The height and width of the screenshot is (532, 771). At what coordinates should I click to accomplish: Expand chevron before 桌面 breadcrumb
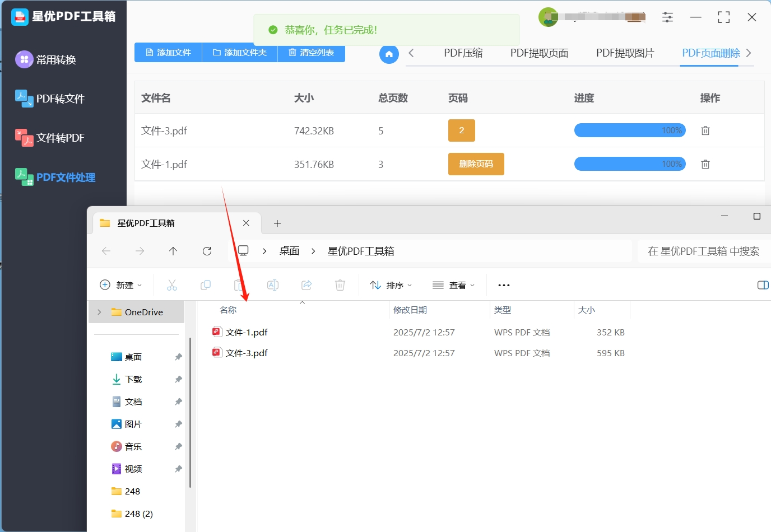264,251
